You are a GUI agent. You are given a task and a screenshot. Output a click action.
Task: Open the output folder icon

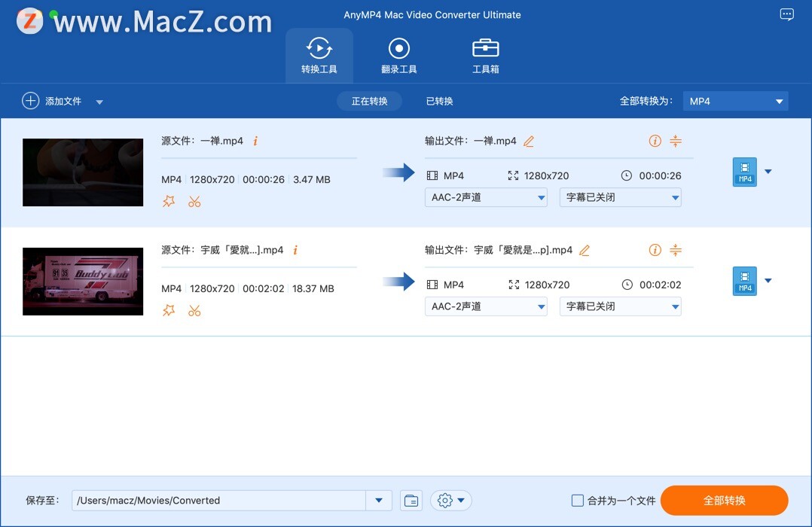[x=411, y=501]
